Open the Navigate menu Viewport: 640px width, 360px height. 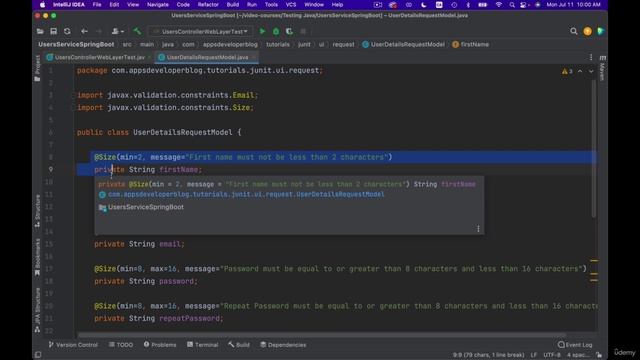pyautogui.click(x=158, y=5)
